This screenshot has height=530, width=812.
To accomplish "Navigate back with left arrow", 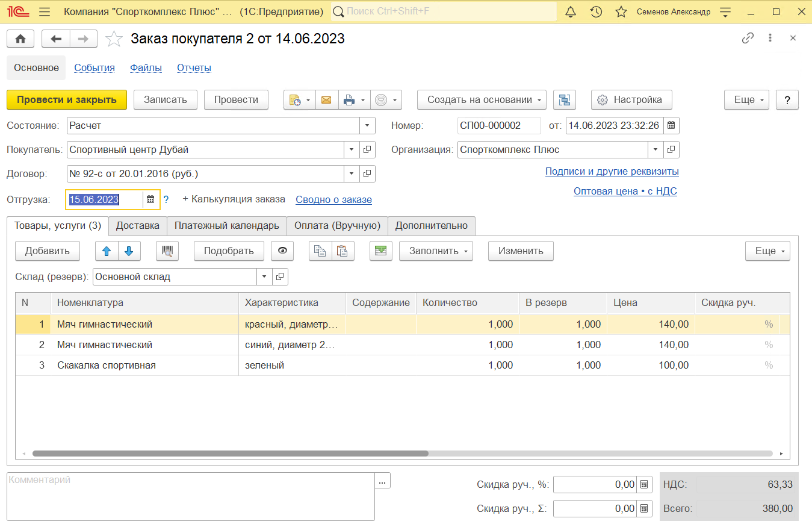I will coord(56,39).
